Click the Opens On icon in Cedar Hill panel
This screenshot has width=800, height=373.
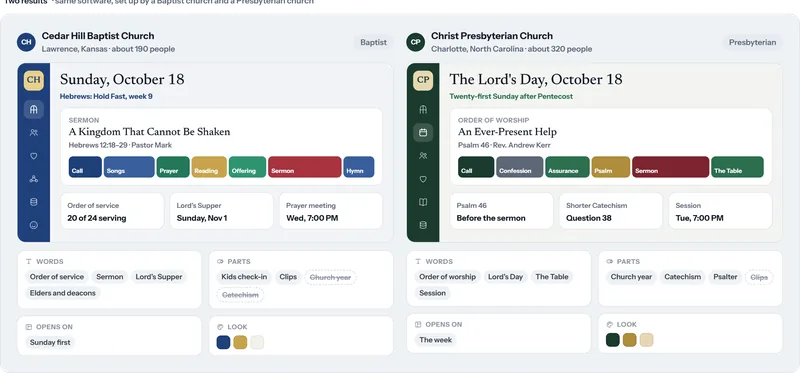pos(29,327)
